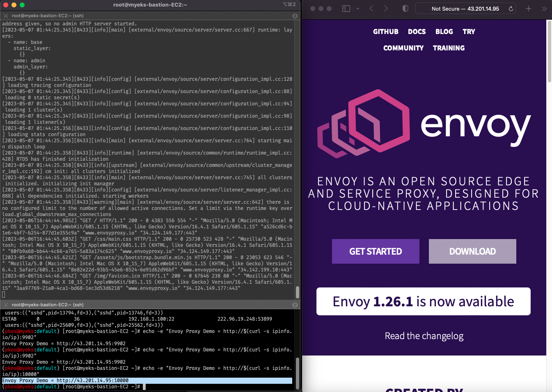
Task: Open the GITHUB nav link
Action: click(386, 32)
